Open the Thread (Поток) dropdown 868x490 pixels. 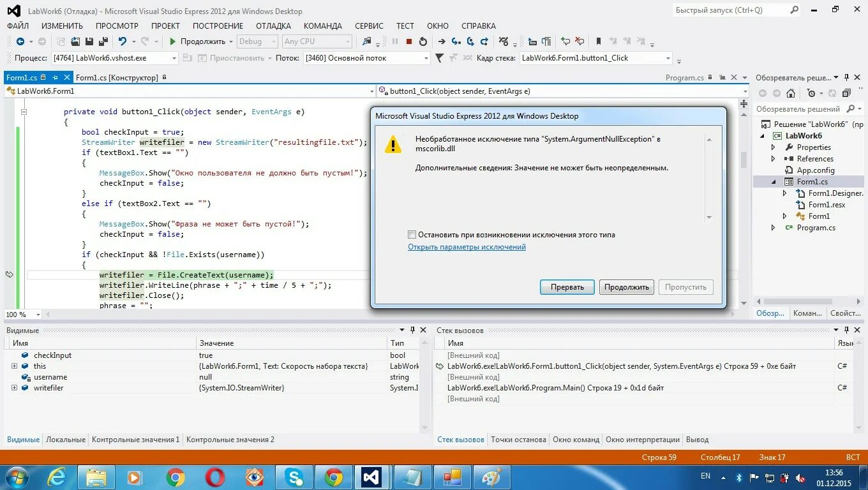tap(426, 58)
